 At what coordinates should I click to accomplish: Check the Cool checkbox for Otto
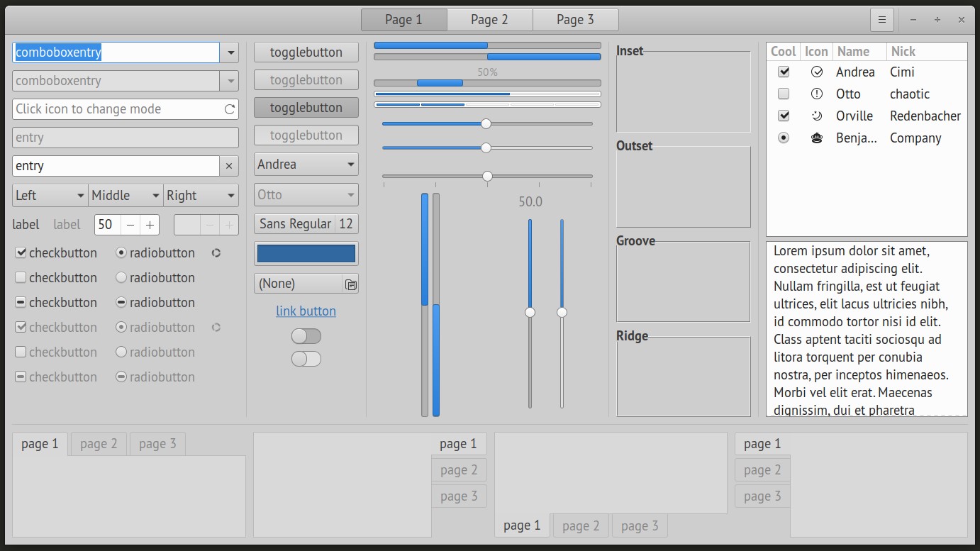pos(784,94)
